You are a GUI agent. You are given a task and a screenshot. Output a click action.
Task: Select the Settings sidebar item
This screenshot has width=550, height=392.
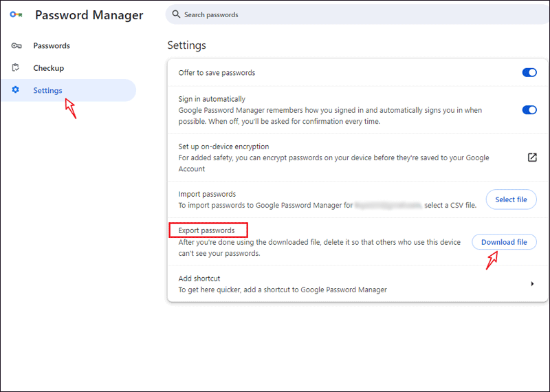tap(68, 90)
